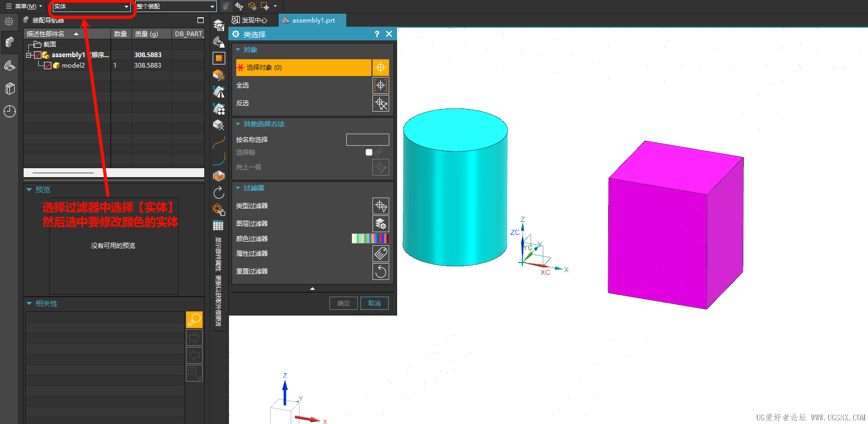868x424 pixels.
Task: Open the 实体 selection filter dropdown
Action: tap(91, 7)
